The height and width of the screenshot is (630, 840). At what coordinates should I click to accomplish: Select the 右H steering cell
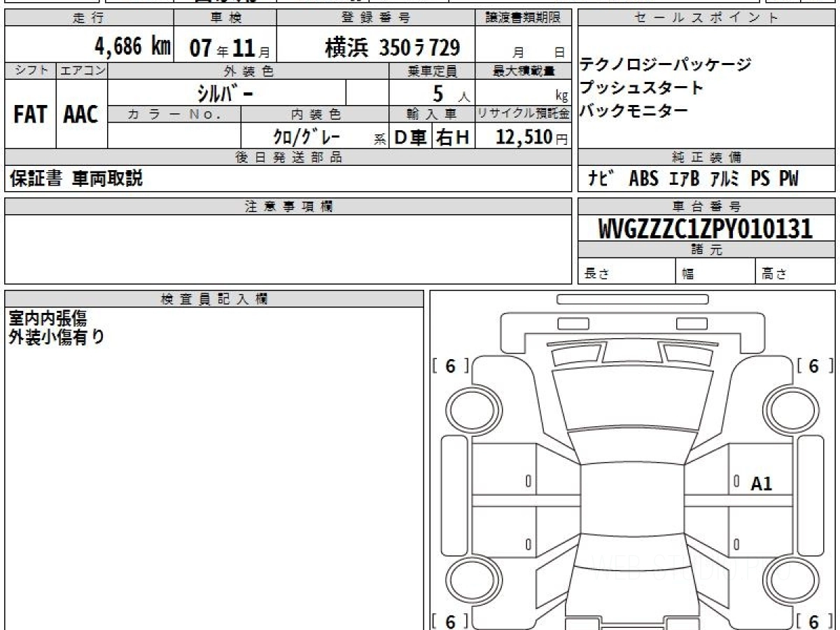(453, 138)
